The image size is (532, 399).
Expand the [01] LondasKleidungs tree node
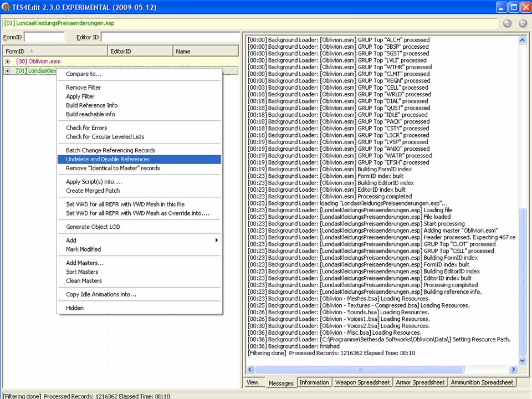coord(8,71)
